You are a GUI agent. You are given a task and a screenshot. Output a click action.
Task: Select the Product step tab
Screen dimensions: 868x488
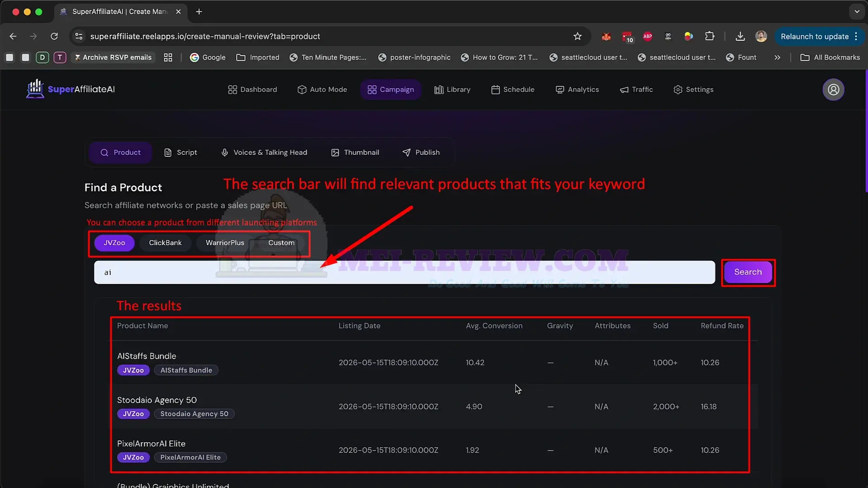click(x=120, y=152)
